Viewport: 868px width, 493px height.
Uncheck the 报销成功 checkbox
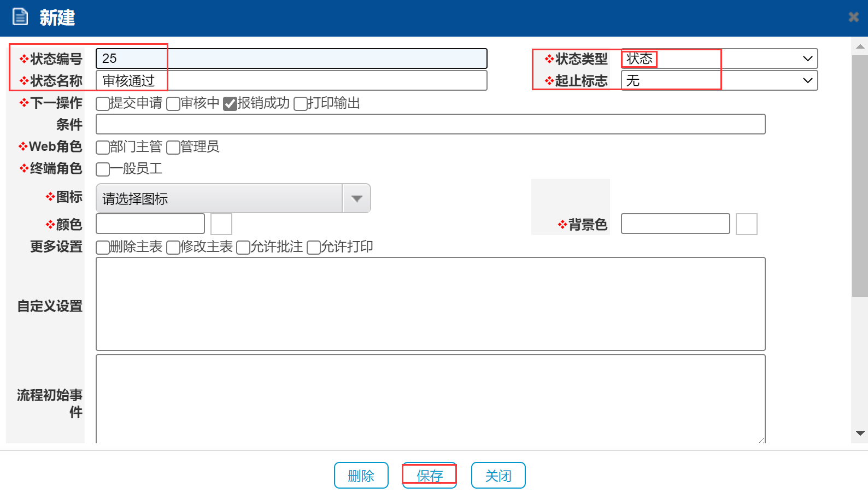230,104
